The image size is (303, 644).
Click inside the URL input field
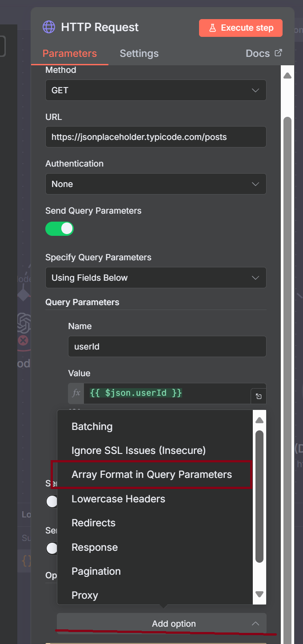tap(155, 137)
